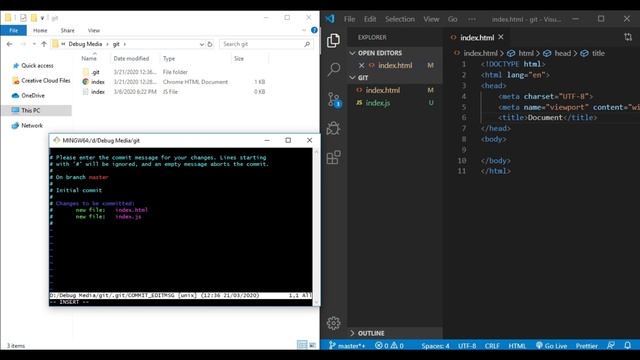Viewport: 640px width, 360px height.
Task: Close index.html in Open Editors list
Action: 361,65
